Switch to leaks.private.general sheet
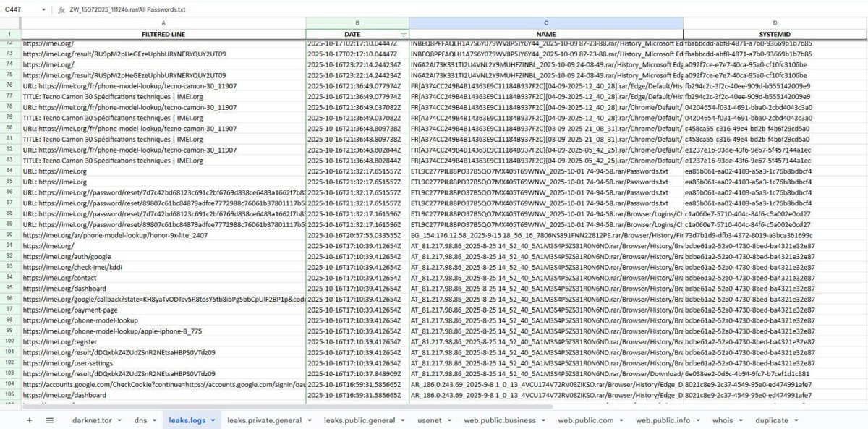Viewport: 868px width, 429px height. point(265,420)
